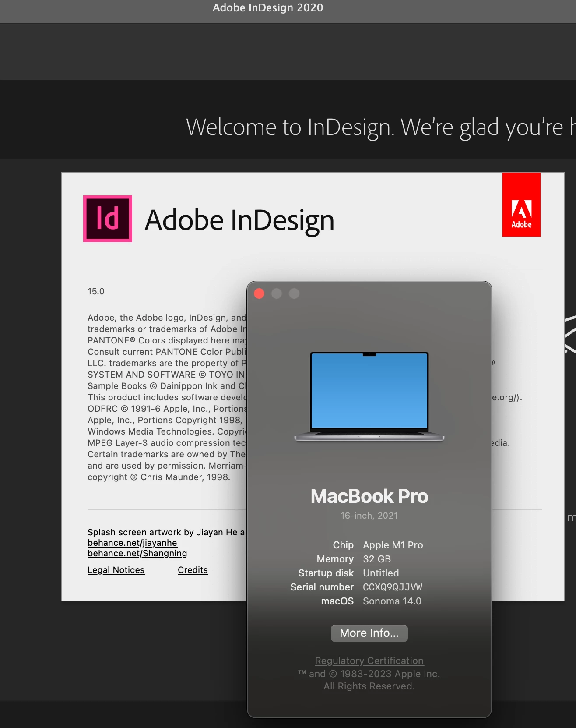The width and height of the screenshot is (576, 728).
Task: Click the serial number CCXQ9QJJVW
Action: click(x=393, y=587)
